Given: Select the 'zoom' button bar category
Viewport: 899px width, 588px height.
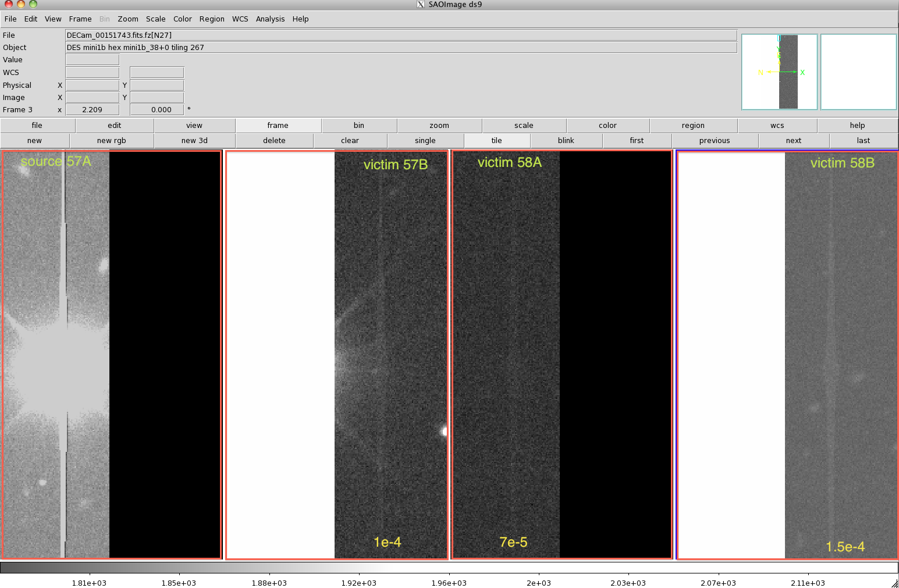Looking at the screenshot, I should click(439, 126).
